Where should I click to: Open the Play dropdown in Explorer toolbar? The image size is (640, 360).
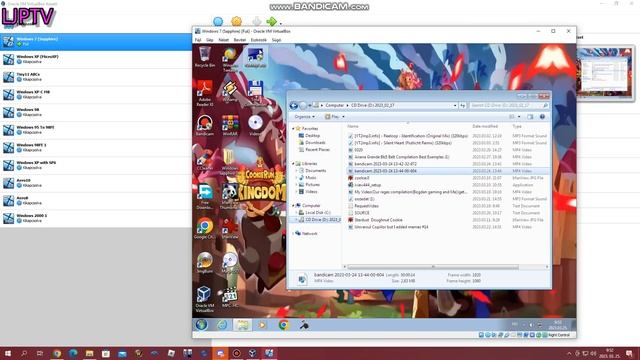[x=335, y=117]
